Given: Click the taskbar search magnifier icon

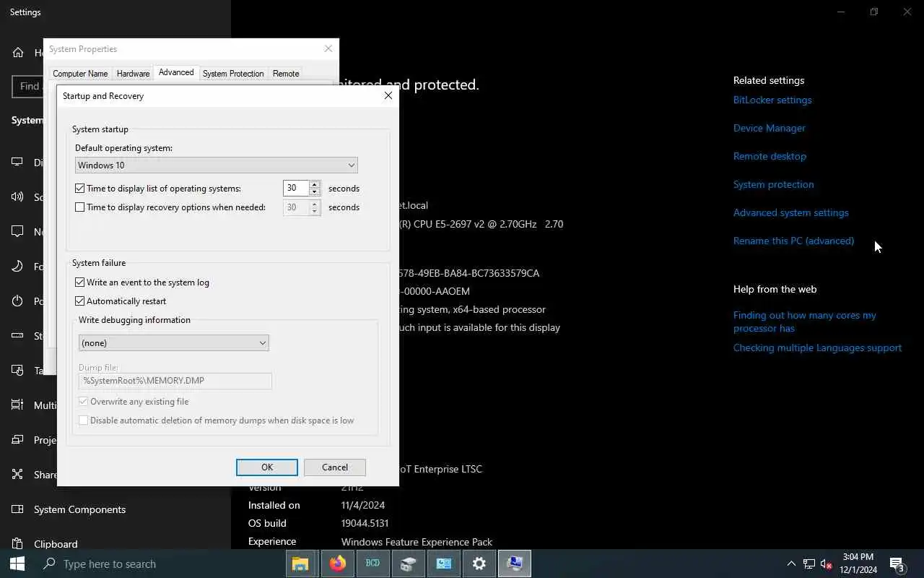Looking at the screenshot, I should (x=50, y=564).
